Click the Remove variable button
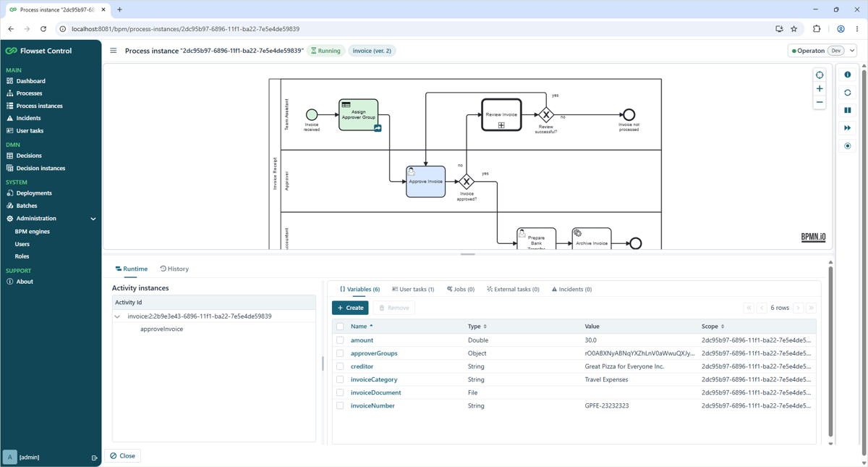Image resolution: width=868 pixels, height=467 pixels. (393, 308)
